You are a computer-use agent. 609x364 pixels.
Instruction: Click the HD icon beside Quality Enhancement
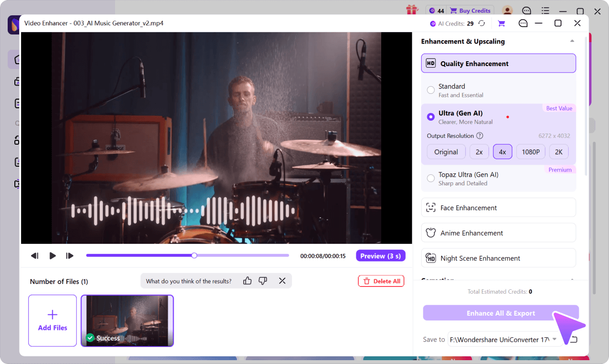click(x=431, y=63)
